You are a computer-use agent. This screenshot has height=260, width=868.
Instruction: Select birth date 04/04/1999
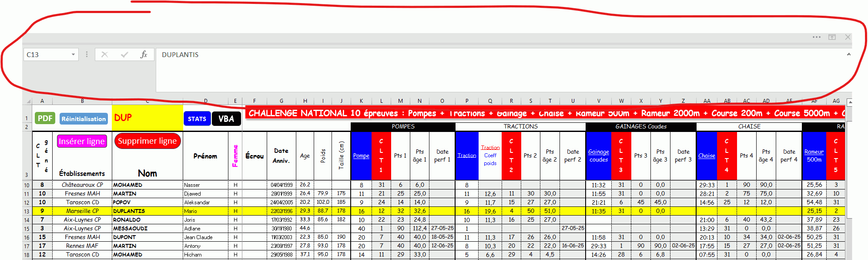(x=282, y=185)
